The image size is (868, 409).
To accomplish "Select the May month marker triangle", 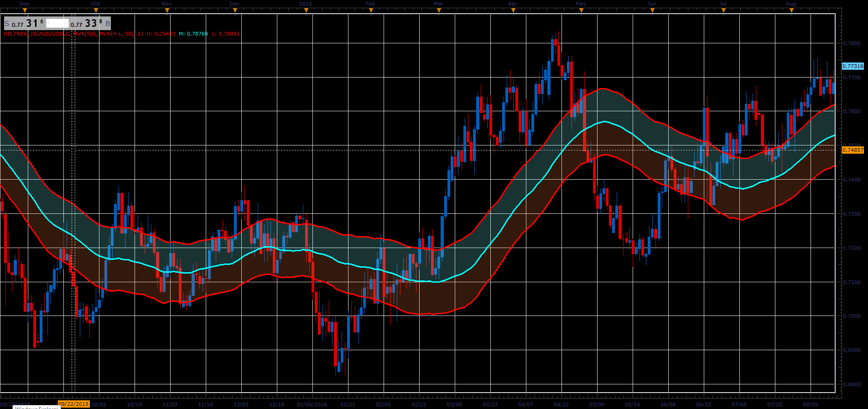I will (x=581, y=10).
